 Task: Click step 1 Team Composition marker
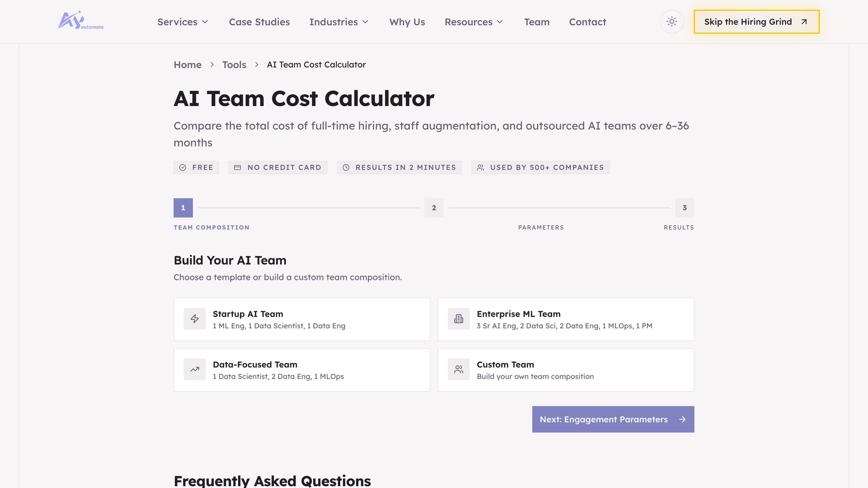(183, 208)
